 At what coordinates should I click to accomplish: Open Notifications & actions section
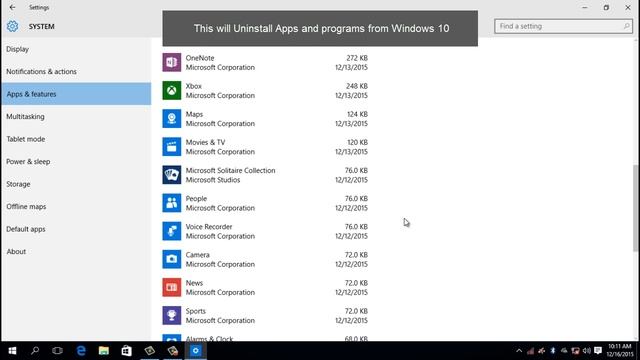click(x=76, y=71)
